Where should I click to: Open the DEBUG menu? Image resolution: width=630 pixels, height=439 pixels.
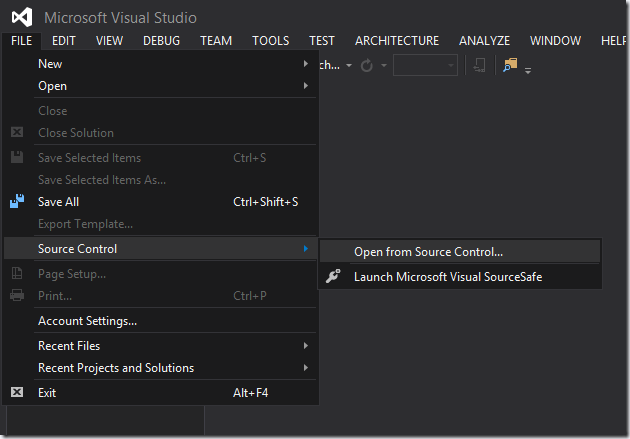click(161, 41)
